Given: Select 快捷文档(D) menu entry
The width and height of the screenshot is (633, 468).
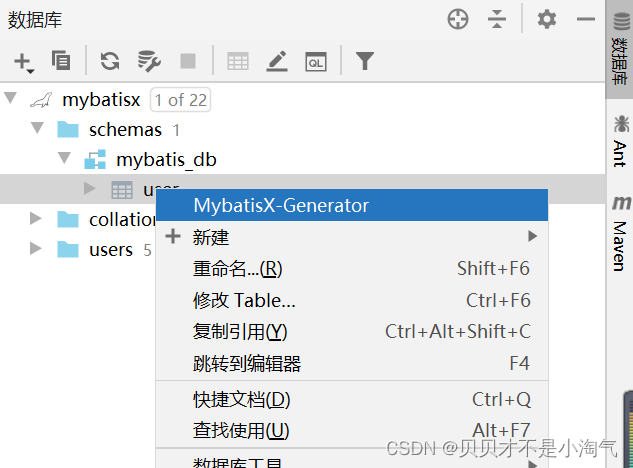Looking at the screenshot, I should pyautogui.click(x=352, y=399).
